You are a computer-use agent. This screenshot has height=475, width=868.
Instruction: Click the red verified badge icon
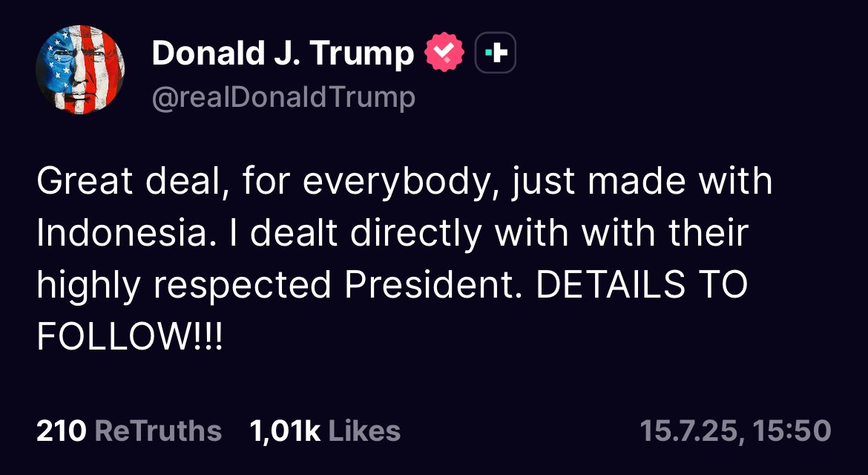444,53
